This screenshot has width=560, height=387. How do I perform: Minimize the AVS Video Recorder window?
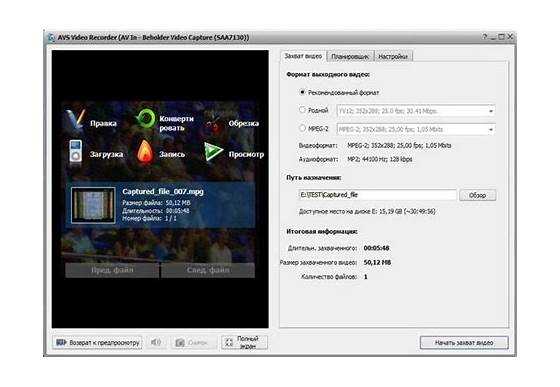pos(493,37)
